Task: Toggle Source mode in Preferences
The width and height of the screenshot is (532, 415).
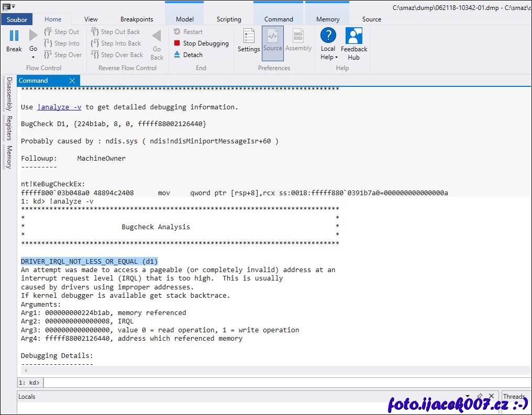Action: click(x=273, y=40)
